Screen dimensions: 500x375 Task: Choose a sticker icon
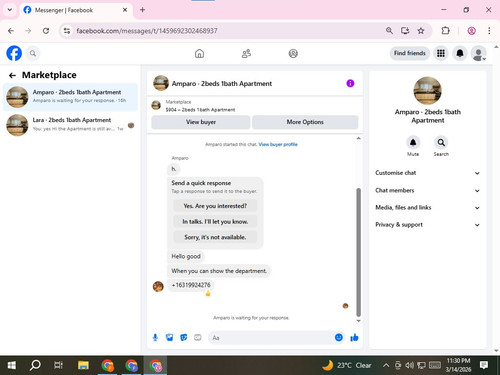[x=184, y=338]
